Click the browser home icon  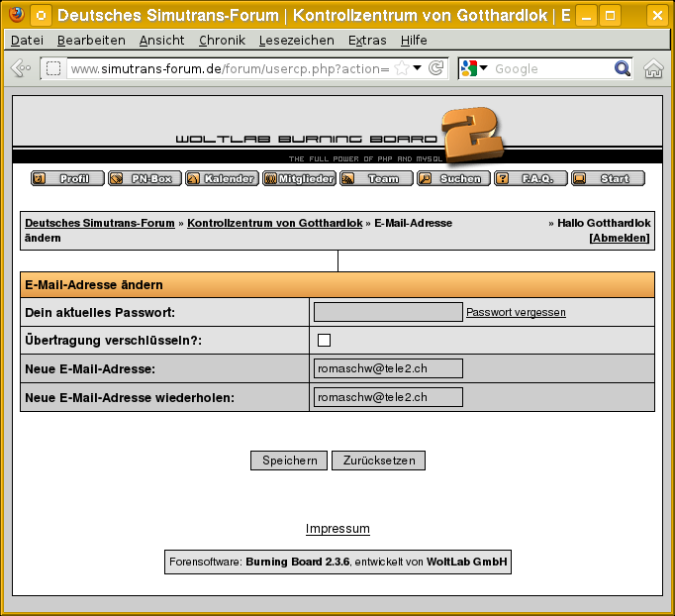coord(653,68)
